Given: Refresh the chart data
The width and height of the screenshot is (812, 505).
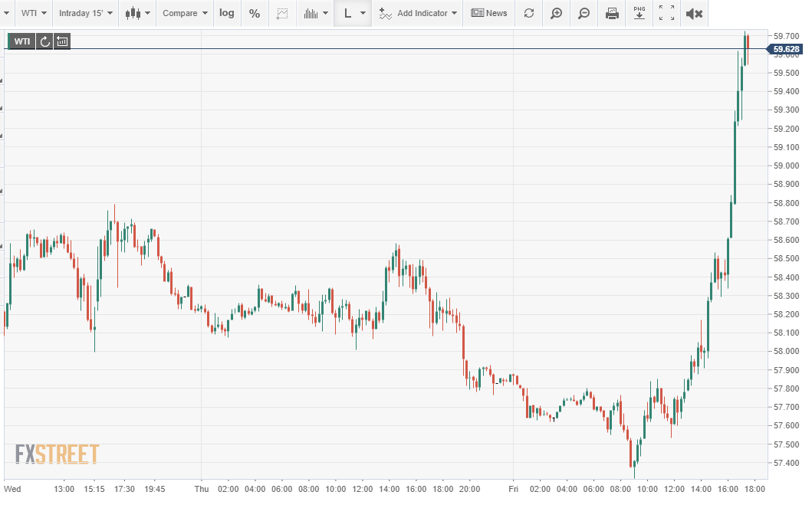Looking at the screenshot, I should click(529, 14).
